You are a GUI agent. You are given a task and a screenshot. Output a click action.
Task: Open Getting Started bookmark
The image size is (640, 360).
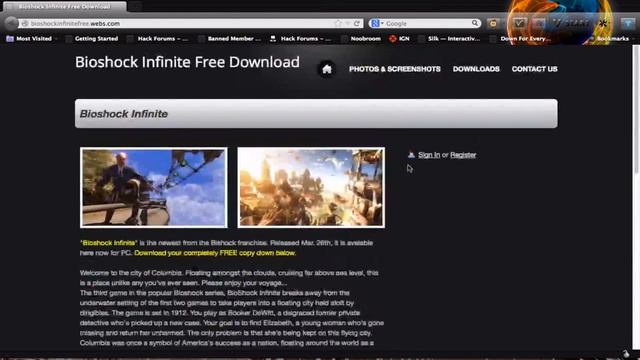click(91, 38)
